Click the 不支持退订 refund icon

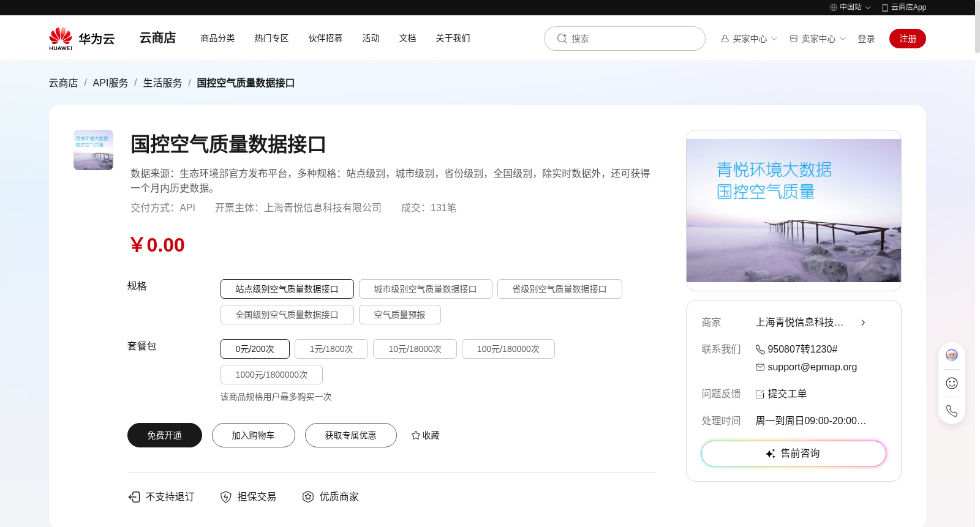click(134, 496)
